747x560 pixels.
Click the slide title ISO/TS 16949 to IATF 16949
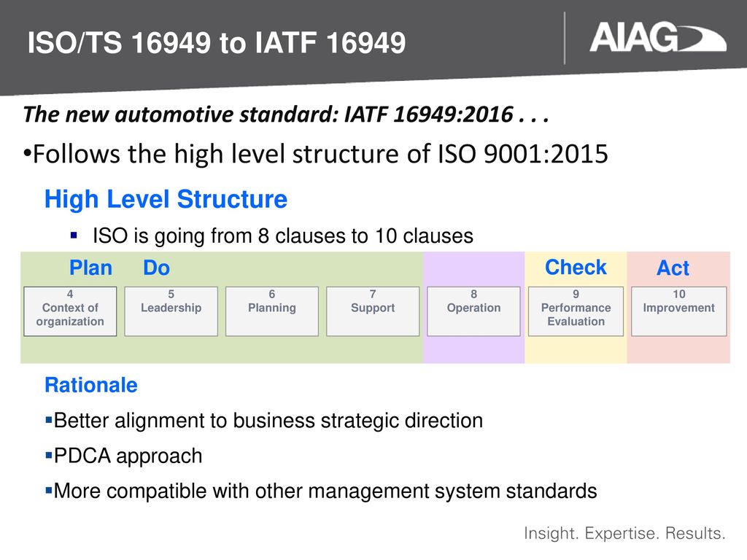(216, 42)
